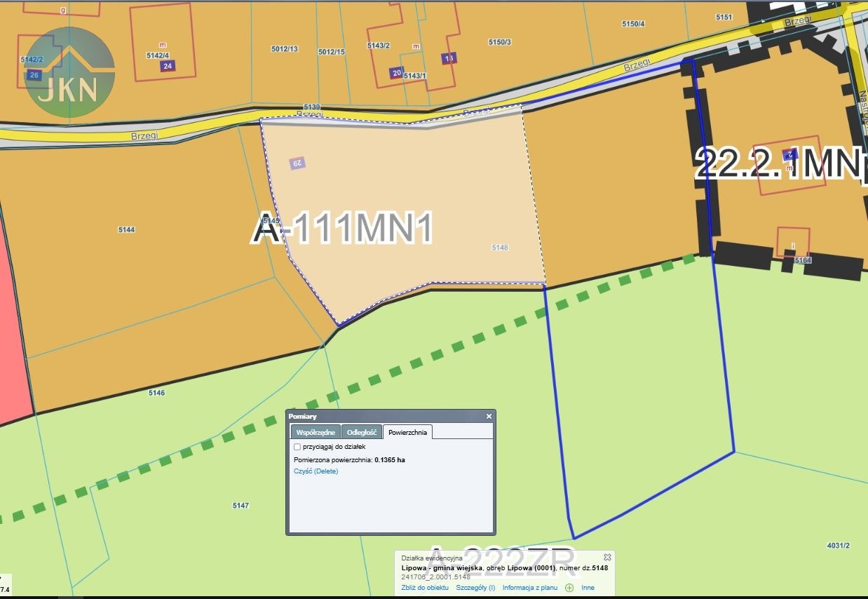Click the JKN logo watermark

tap(69, 73)
